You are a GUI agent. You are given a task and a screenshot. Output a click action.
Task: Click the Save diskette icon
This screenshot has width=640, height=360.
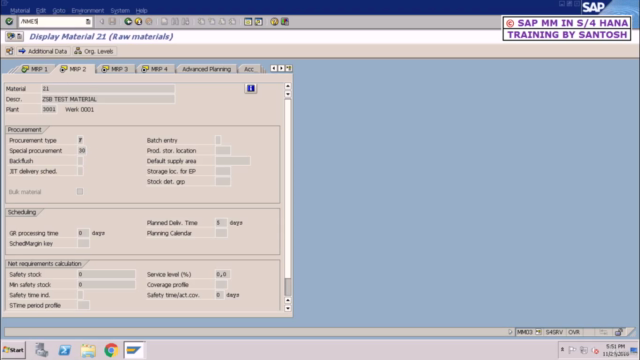(x=112, y=22)
